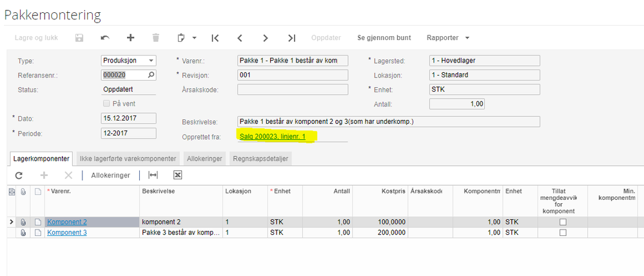Click the Allokeringer grid toolbar button
This screenshot has width=644, height=276.
[x=110, y=175]
